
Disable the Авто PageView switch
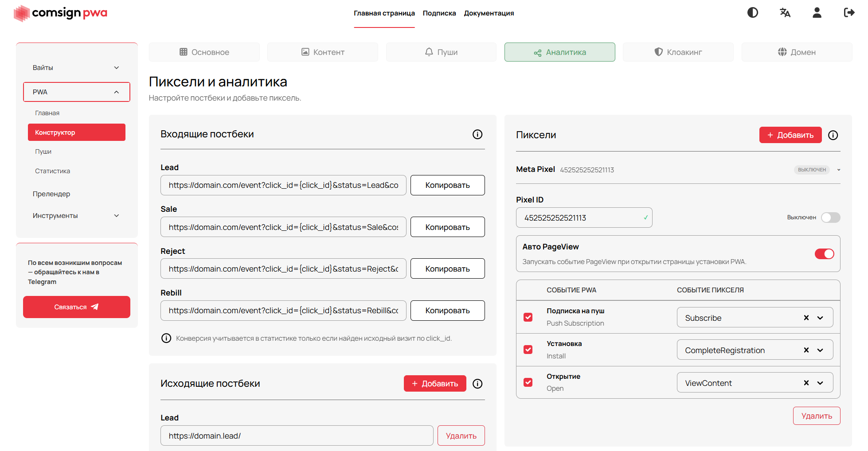[824, 254]
